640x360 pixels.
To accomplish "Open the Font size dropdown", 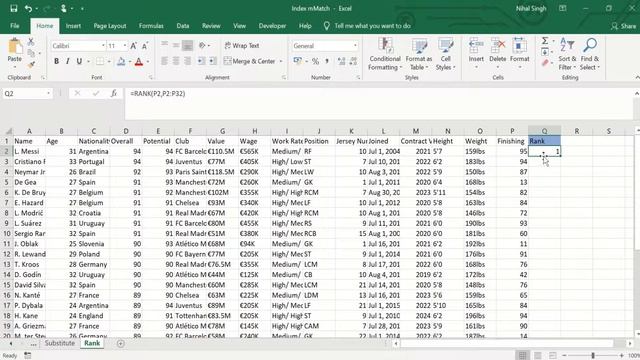I will point(125,46).
